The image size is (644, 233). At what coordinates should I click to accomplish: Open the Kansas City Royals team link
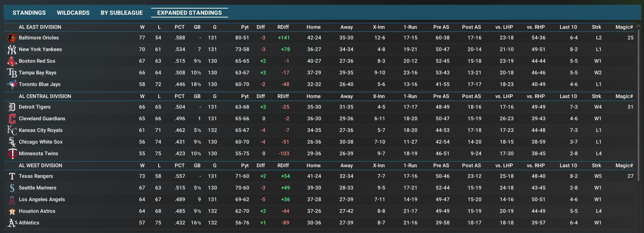[40, 130]
